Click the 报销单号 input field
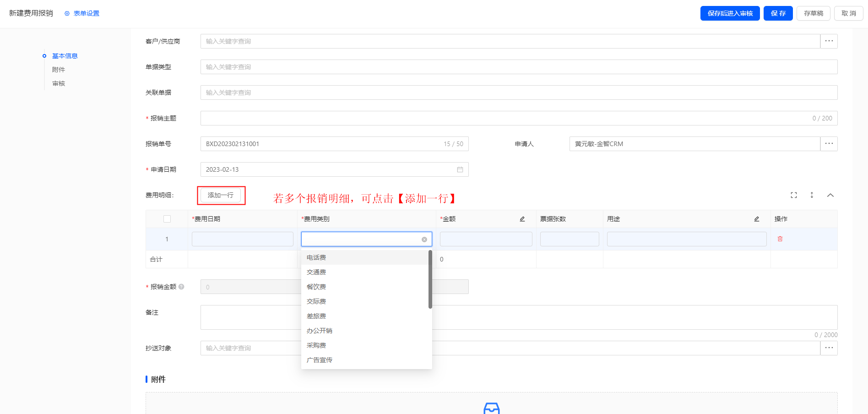The height and width of the screenshot is (414, 868). [334, 144]
